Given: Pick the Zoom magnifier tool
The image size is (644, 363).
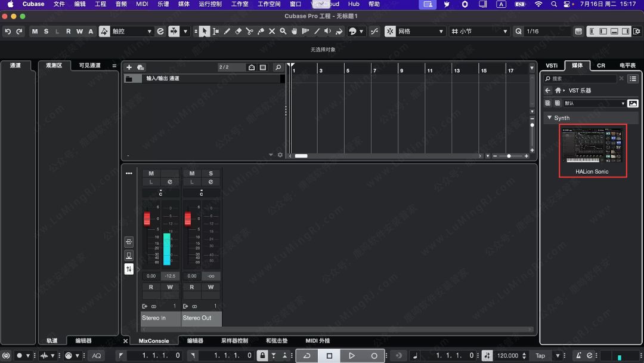Looking at the screenshot, I should 283,32.
